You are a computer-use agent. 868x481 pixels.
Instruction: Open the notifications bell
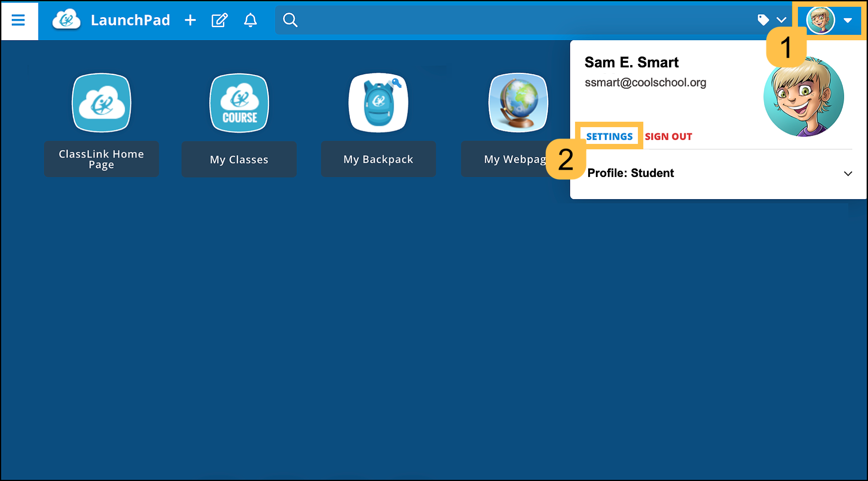coord(250,20)
